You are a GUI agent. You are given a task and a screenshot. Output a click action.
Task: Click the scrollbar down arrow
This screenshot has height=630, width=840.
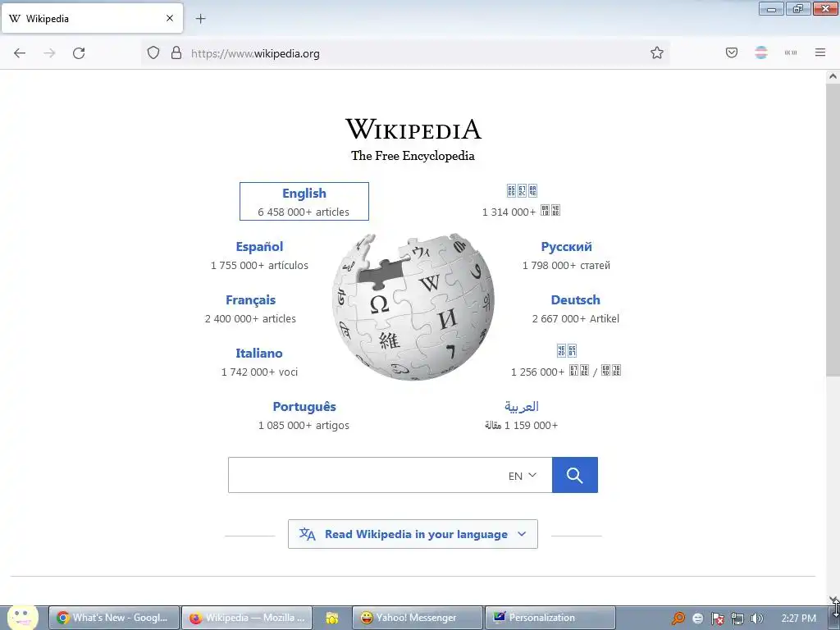[833, 599]
